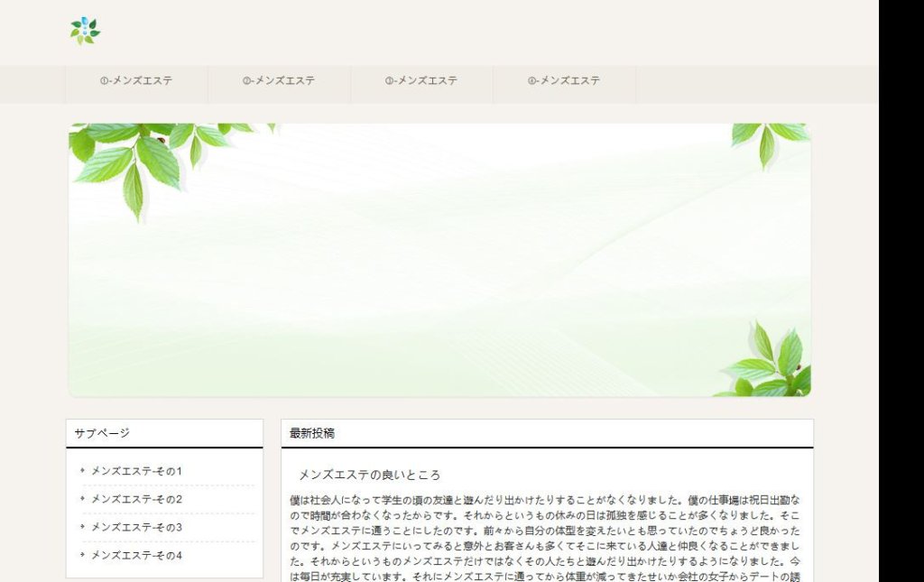Click the green leaf site logo
This screenshot has height=582, width=924.
point(85,31)
